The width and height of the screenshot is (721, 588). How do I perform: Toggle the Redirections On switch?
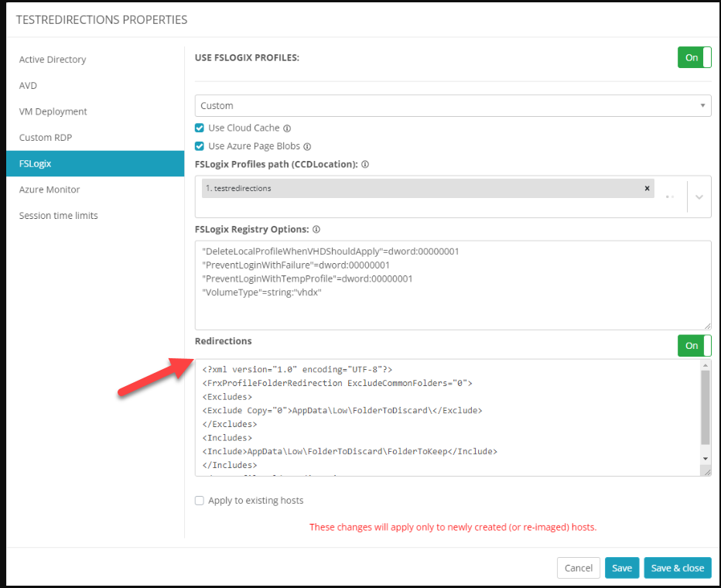click(694, 346)
